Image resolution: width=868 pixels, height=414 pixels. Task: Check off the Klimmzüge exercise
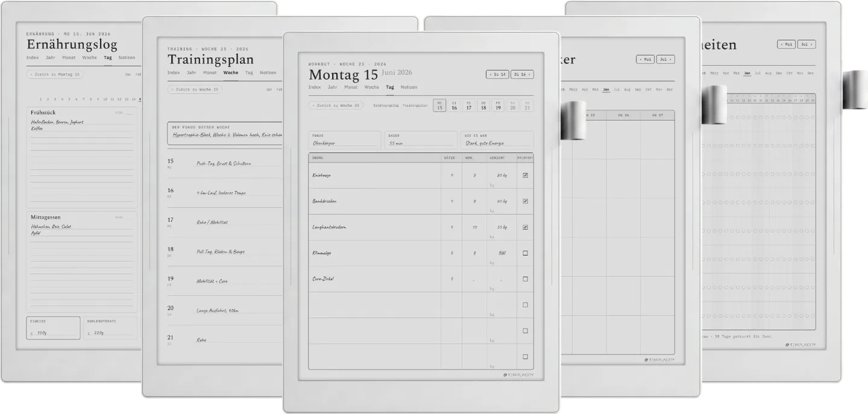[x=525, y=253]
